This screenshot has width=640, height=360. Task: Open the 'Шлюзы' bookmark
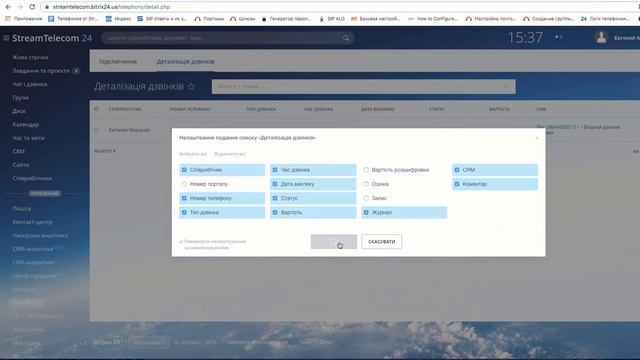click(242, 19)
